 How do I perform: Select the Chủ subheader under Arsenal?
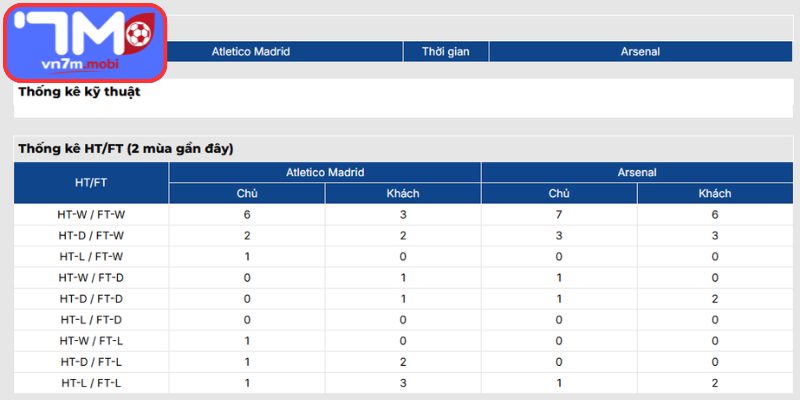click(559, 193)
